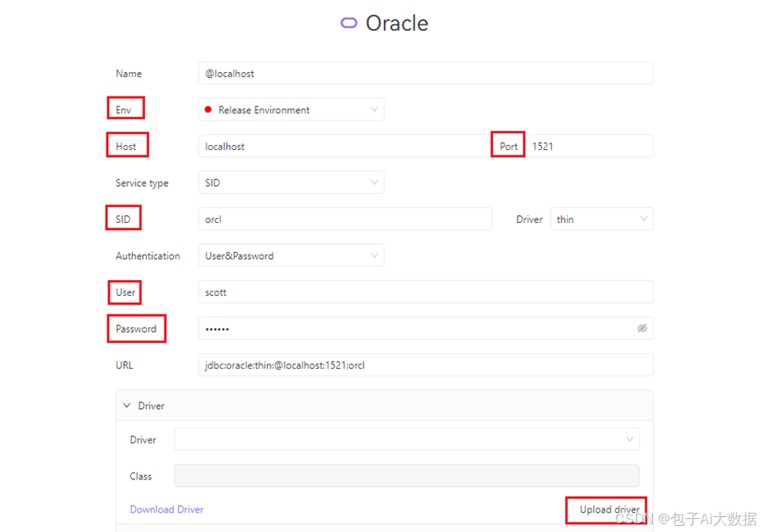Click the SID field containing orcl
This screenshot has width=760, height=532.
tap(345, 219)
